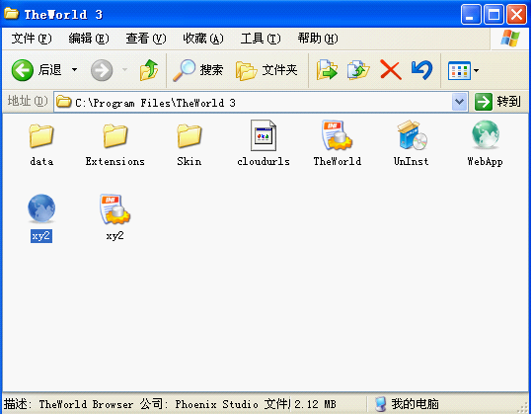Viewport: 532px width, 415px height.
Task: Delete selection with the red X icon
Action: coord(391,70)
